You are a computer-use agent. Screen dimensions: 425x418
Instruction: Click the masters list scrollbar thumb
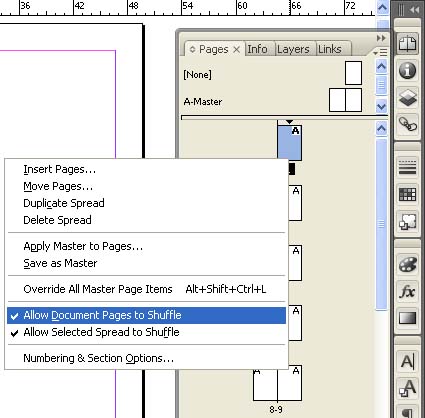pyautogui.click(x=381, y=85)
